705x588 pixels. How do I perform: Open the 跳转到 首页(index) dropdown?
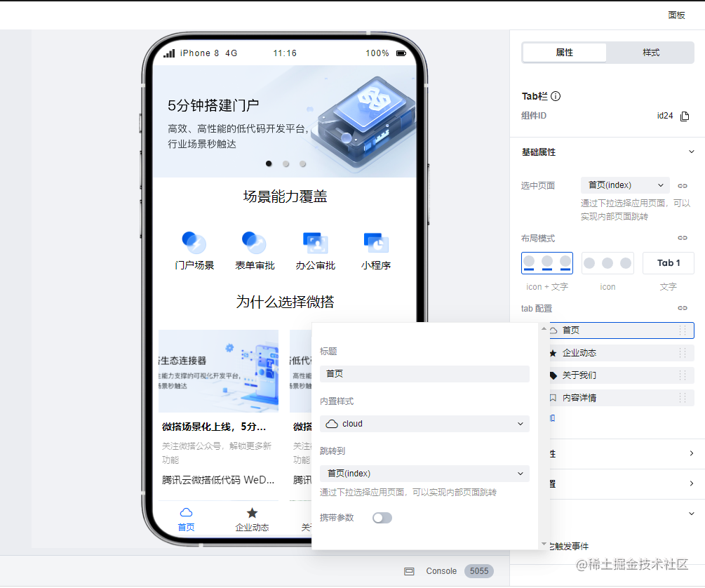coord(424,474)
